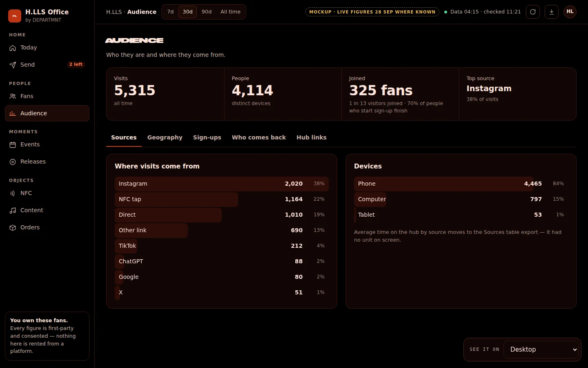
Task: Click the Computer device row
Action: (x=461, y=200)
